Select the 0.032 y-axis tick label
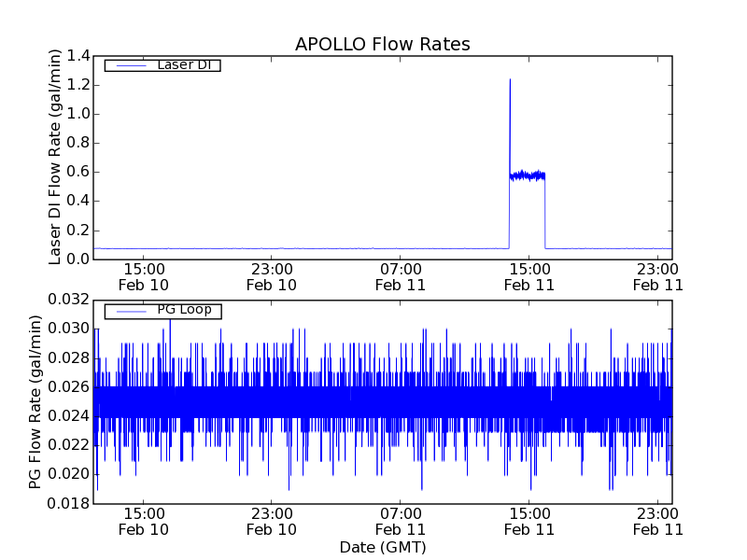 tap(71, 300)
